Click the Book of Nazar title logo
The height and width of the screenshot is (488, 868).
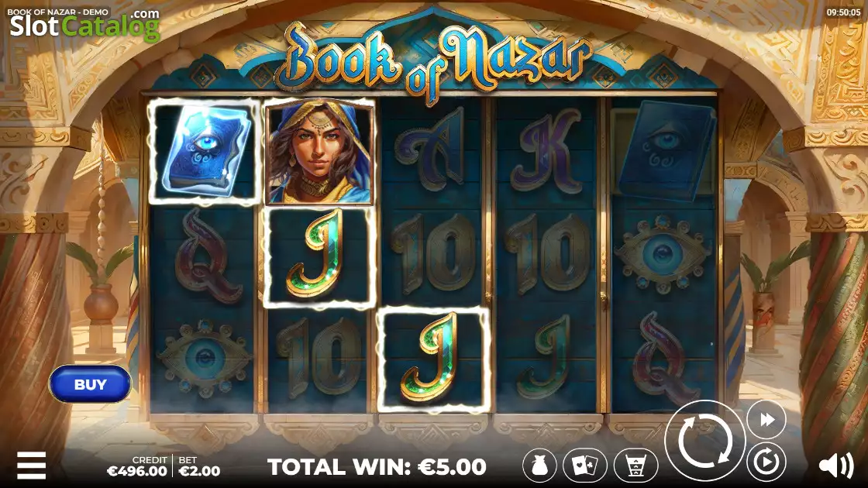[435, 61]
